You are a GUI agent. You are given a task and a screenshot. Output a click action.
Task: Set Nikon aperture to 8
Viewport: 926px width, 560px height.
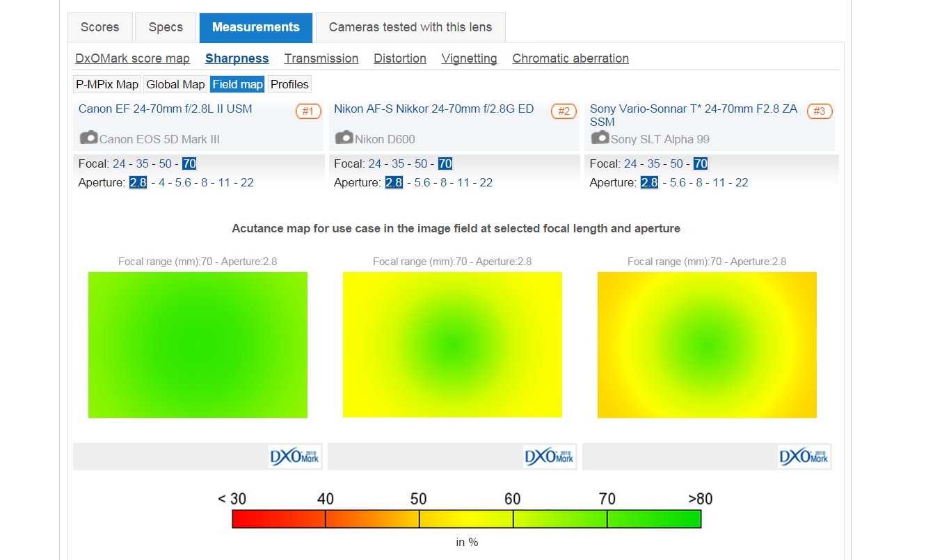coord(443,182)
